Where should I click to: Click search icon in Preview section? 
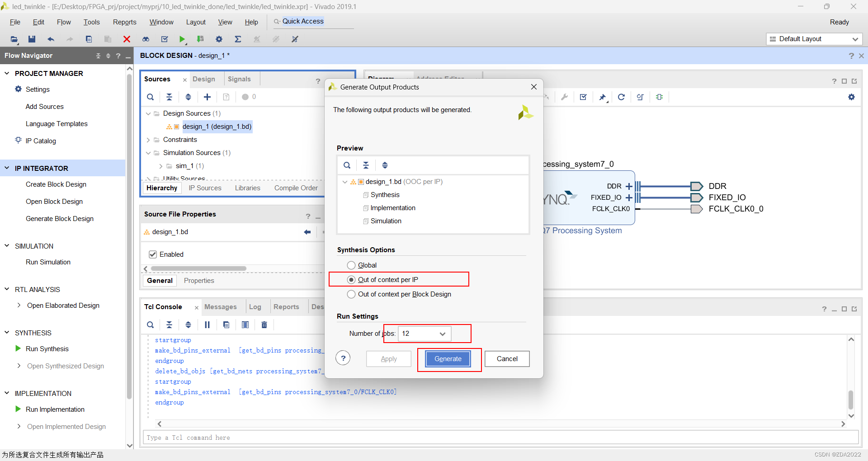tap(347, 165)
